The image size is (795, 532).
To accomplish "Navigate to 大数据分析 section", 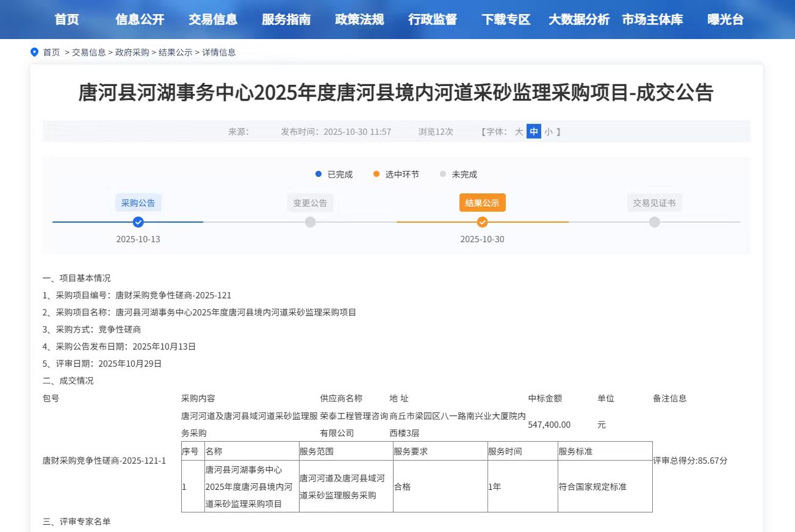I will click(x=579, y=20).
